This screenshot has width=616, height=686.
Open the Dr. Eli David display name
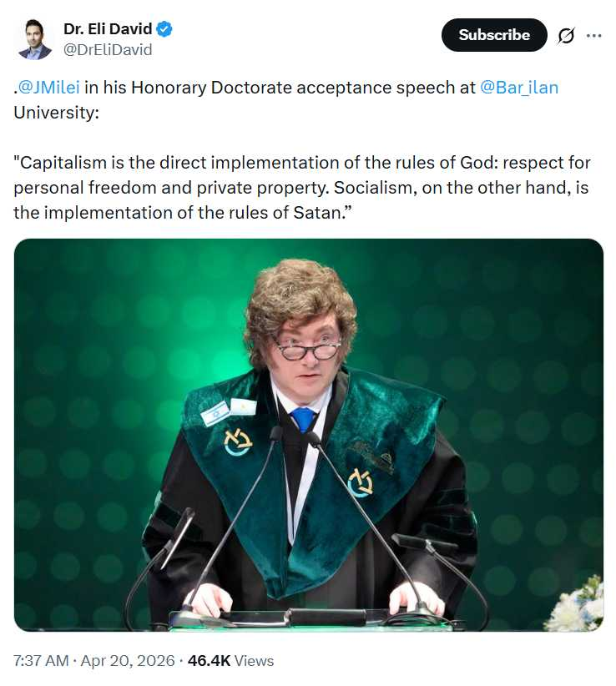click(x=108, y=29)
